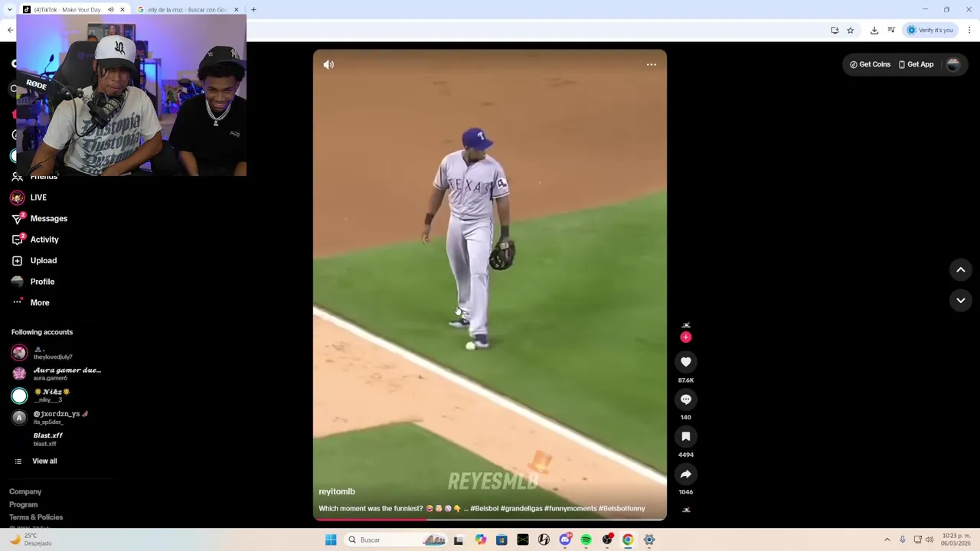
Task: Expand the More menu in sidebar
Action: (x=40, y=303)
